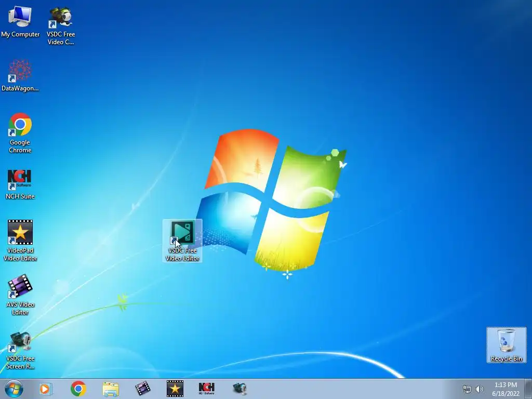This screenshot has width=532, height=399.
Task: Launch VSDC video capture from taskbar
Action: pos(240,389)
